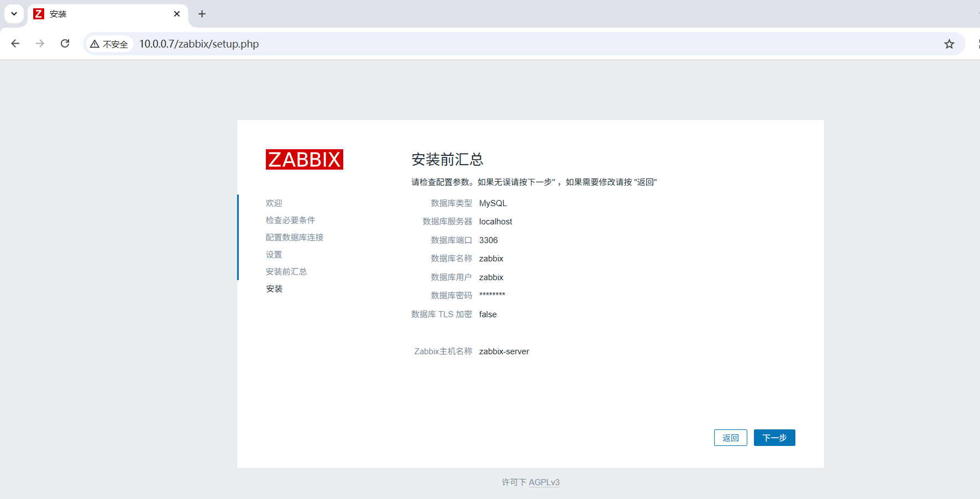Click the zabbix-server host name value

click(x=504, y=351)
